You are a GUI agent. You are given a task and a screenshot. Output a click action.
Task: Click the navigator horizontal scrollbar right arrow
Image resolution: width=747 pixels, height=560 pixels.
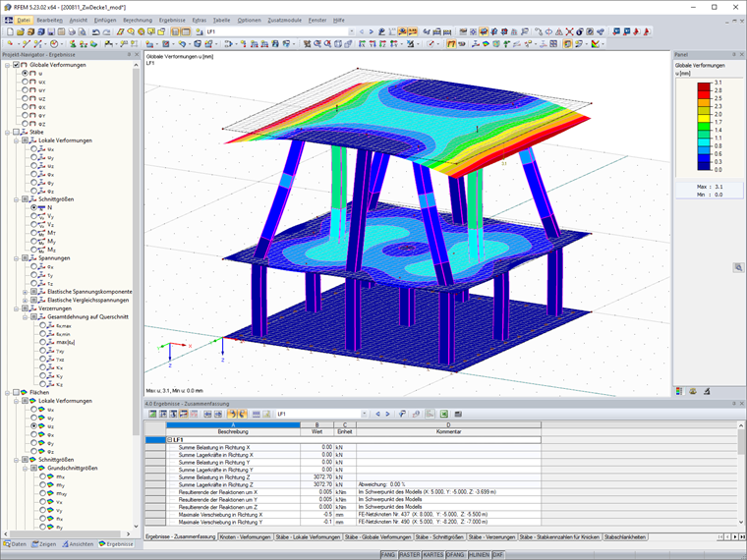(128, 533)
